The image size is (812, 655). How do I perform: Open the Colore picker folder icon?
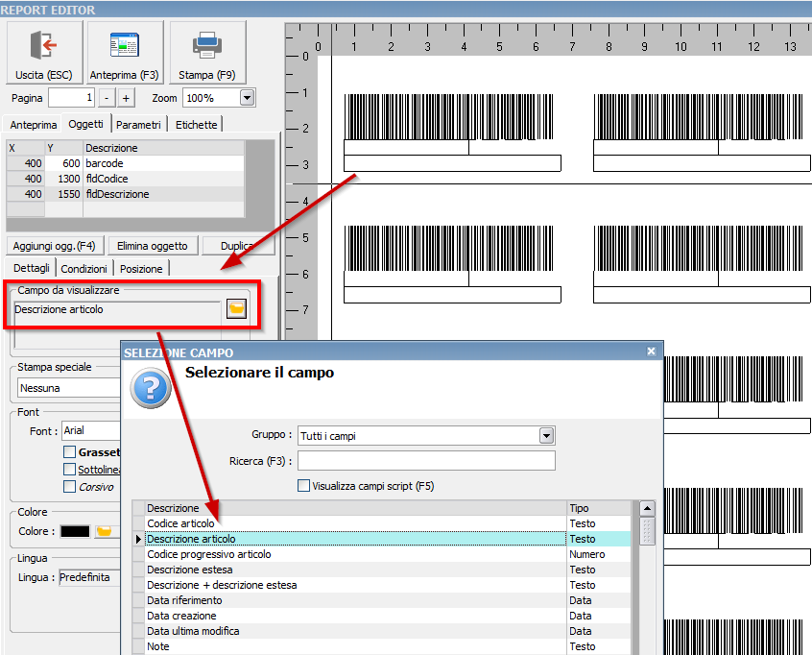(104, 532)
